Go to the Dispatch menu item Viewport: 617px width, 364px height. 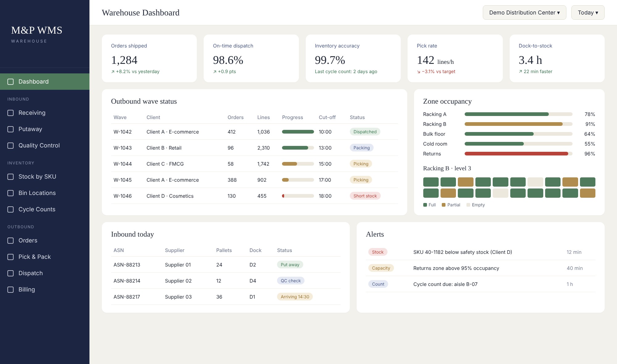pos(45,273)
